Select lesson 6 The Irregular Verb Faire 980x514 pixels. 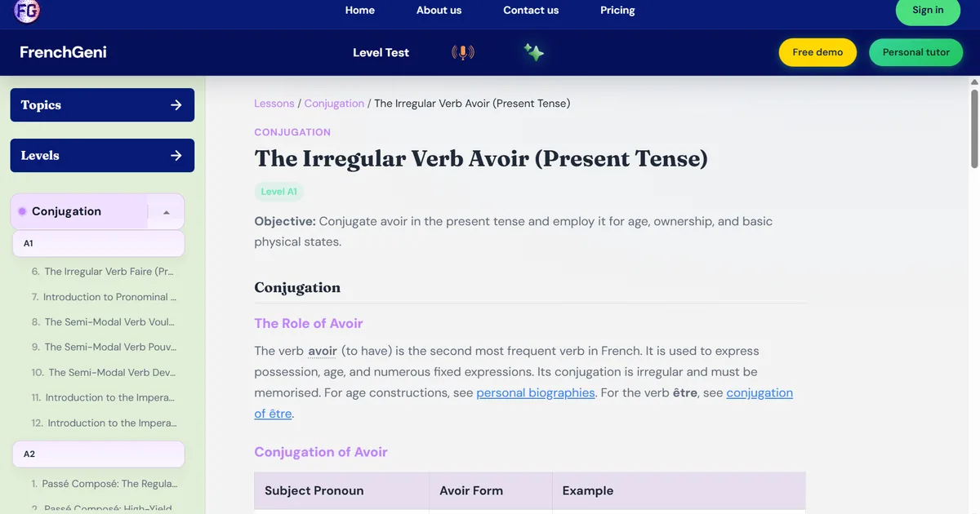coord(103,272)
